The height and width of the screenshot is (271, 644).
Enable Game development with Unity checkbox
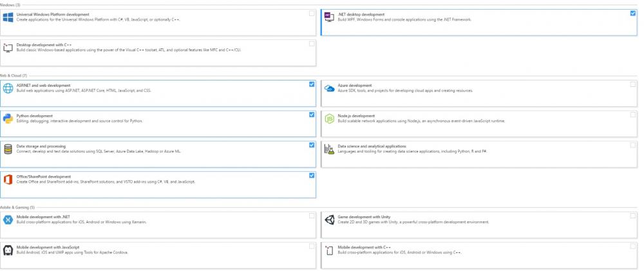click(632, 216)
